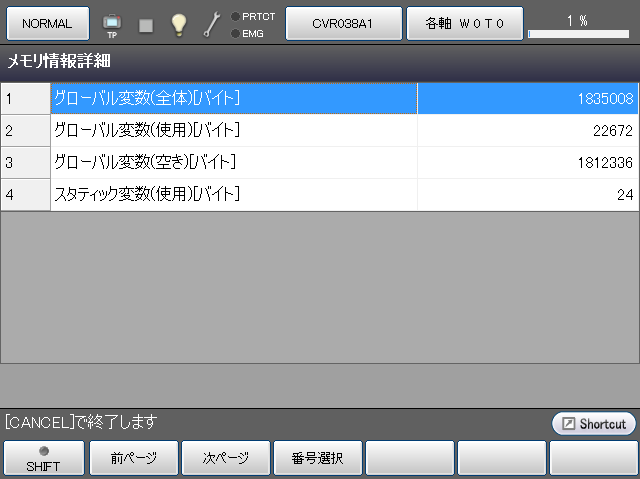Click the PRTCT indicator light

[x=235, y=16]
